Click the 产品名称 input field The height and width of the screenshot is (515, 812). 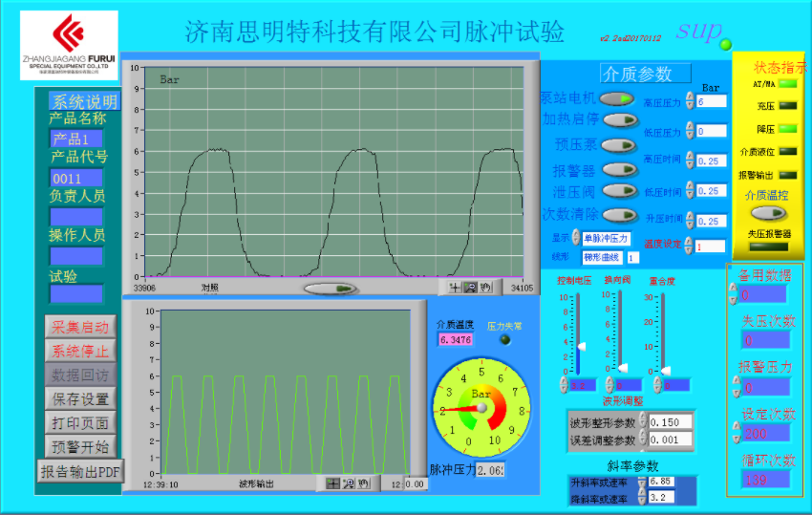pos(76,139)
